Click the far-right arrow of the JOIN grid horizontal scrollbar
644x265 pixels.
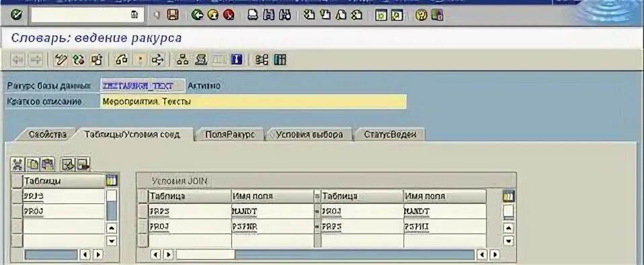point(495,255)
